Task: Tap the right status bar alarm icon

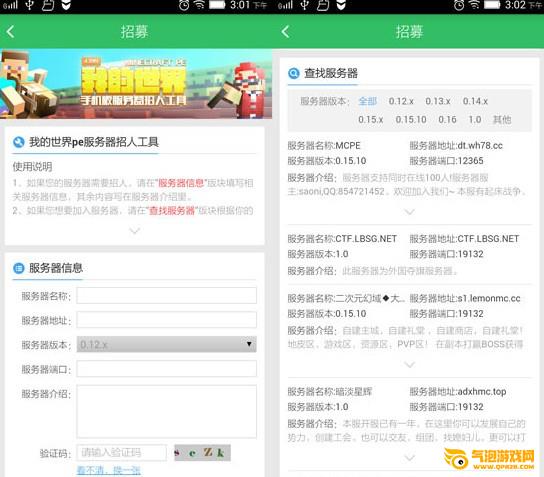Action: pyautogui.click(x=459, y=5)
